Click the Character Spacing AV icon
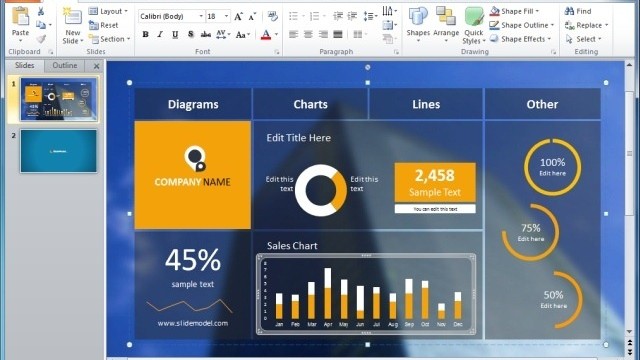Screen dimensions: 640x360 click(222, 35)
